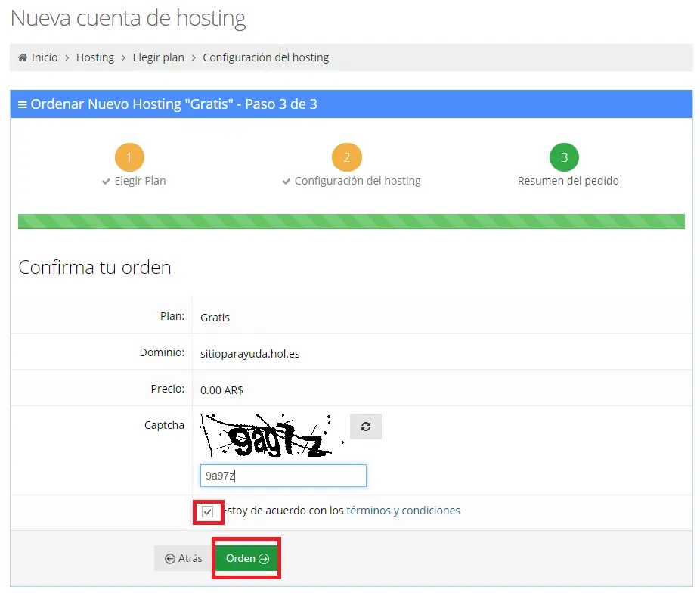Click the Captcha field label
The height and width of the screenshot is (599, 700).
click(x=164, y=425)
